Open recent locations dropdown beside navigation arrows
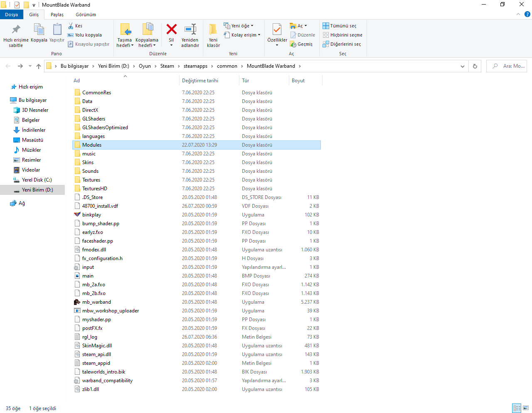Screen dimensions: 532x413 pos(30,66)
